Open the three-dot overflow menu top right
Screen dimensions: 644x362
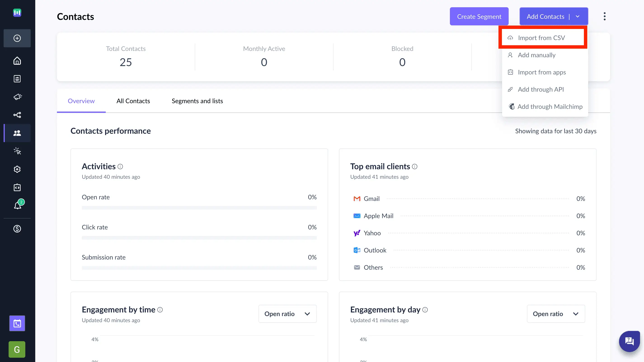pyautogui.click(x=604, y=16)
